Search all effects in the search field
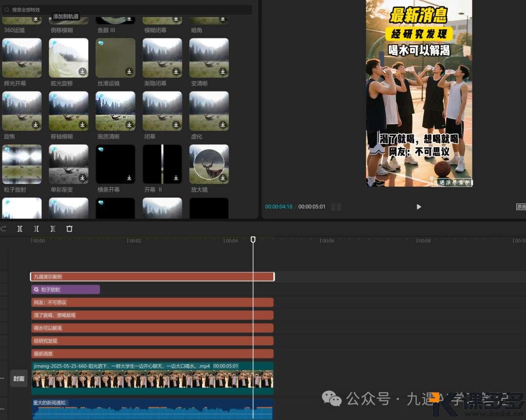This screenshot has width=526, height=420. [127, 10]
